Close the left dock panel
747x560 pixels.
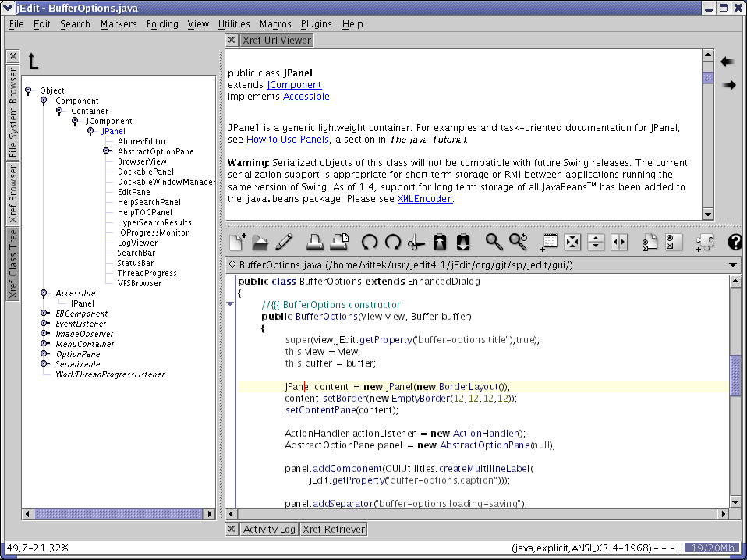coord(12,56)
